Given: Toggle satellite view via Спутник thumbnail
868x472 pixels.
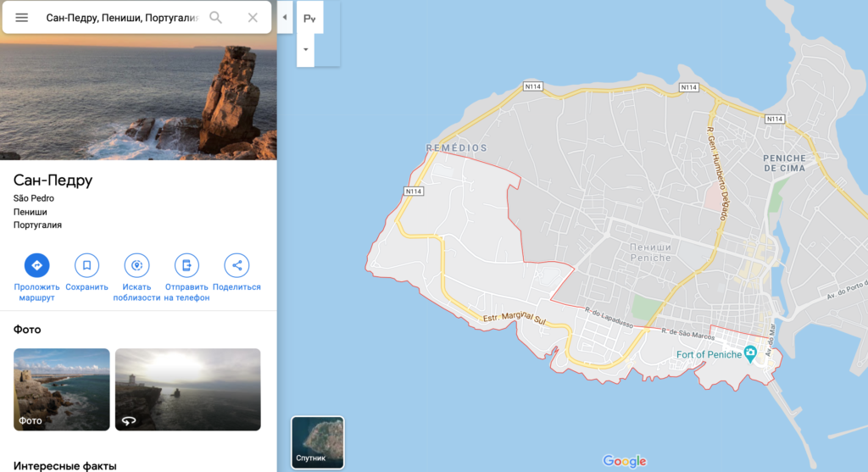Looking at the screenshot, I should pyautogui.click(x=318, y=441).
